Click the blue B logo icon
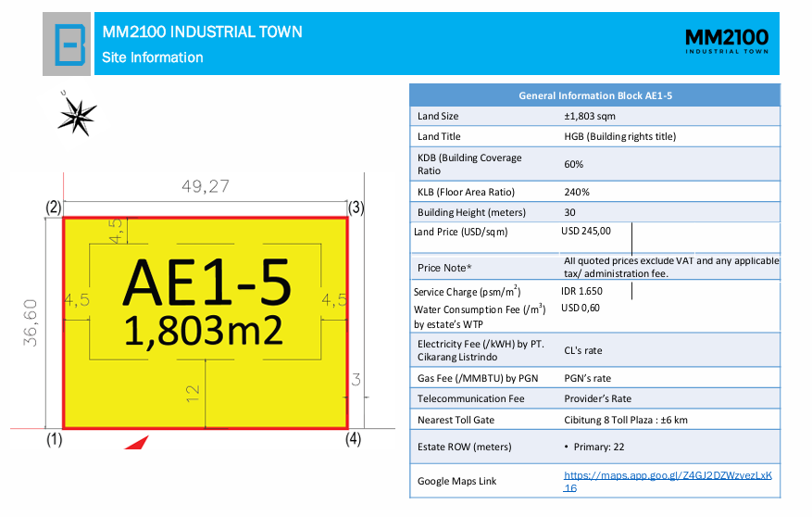This screenshot has height=517, width=812. pyautogui.click(x=70, y=44)
